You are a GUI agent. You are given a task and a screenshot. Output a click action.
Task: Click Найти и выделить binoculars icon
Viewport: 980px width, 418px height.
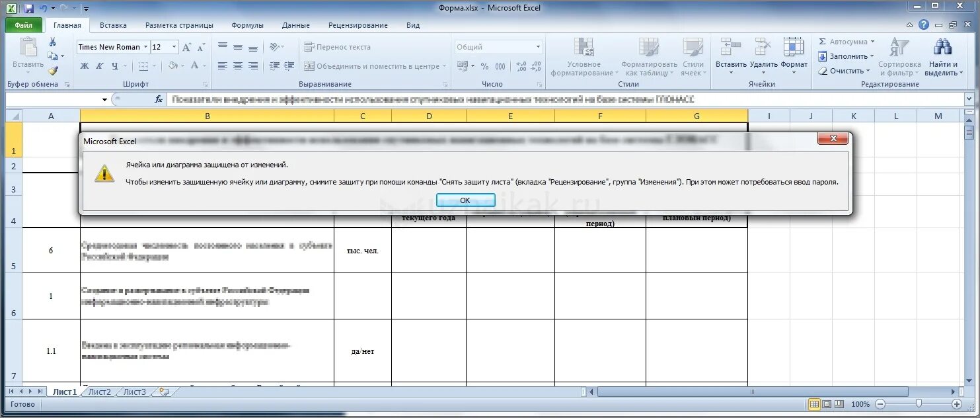942,47
